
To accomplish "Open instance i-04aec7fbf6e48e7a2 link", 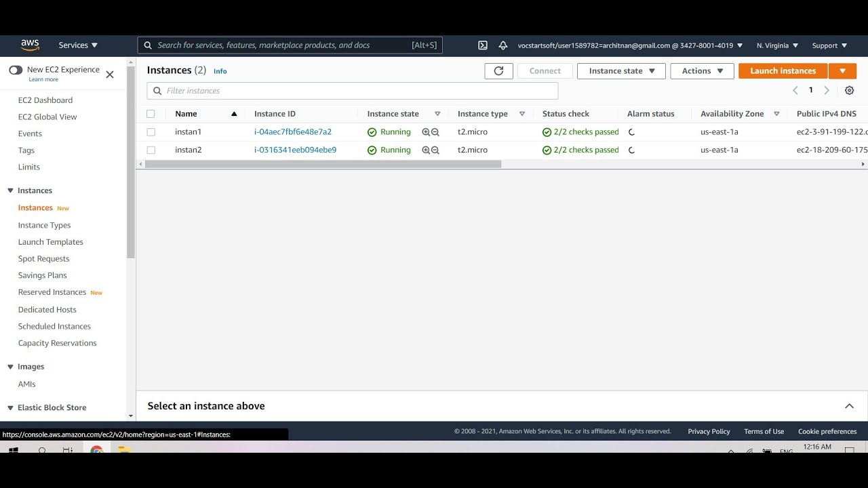I will click(x=293, y=132).
